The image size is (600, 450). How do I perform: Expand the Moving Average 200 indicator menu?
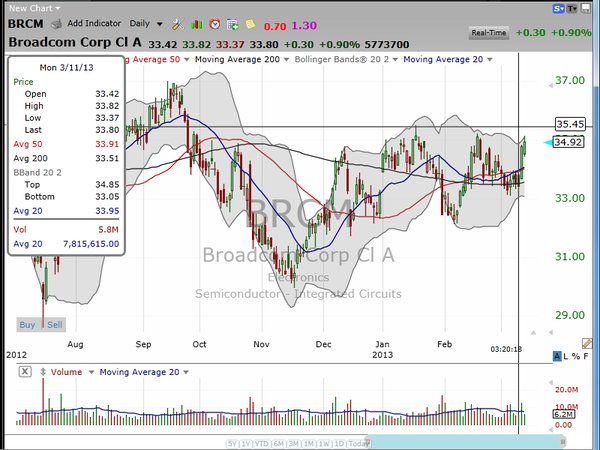coord(286,60)
